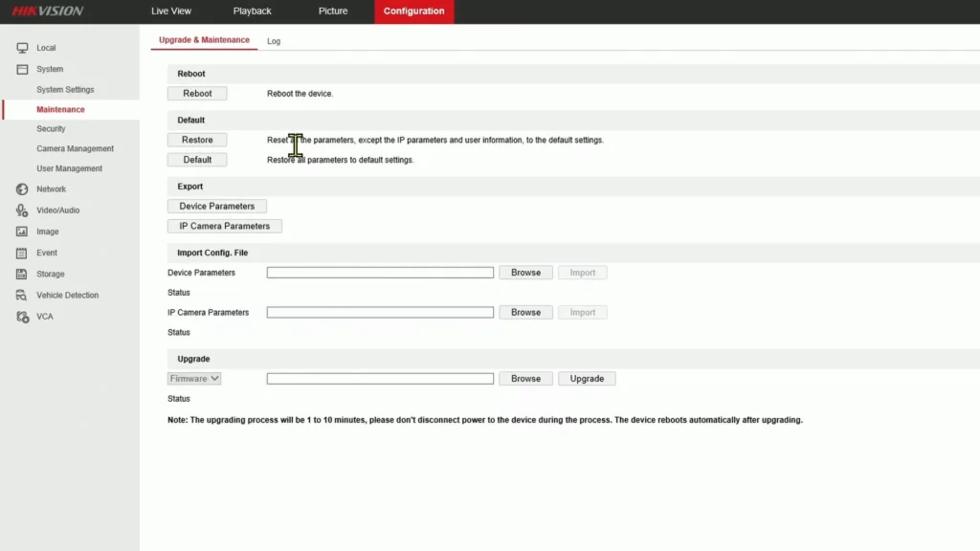Open the Network configuration icon

pos(21,188)
